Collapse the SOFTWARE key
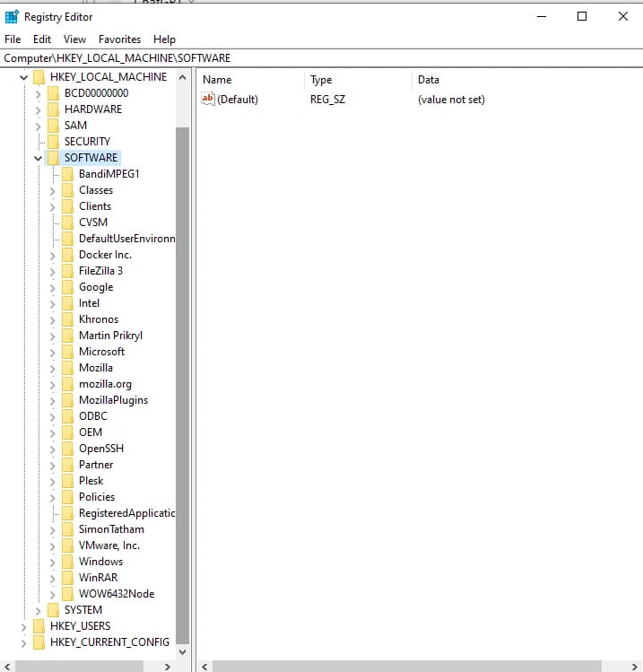The image size is (643, 672). (39, 158)
